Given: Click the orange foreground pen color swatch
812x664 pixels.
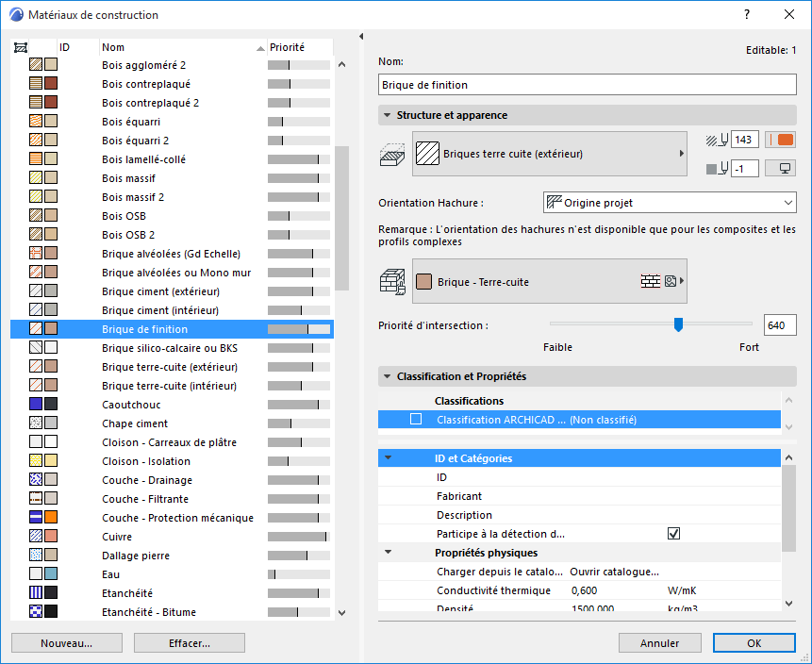Looking at the screenshot, I should tap(781, 140).
